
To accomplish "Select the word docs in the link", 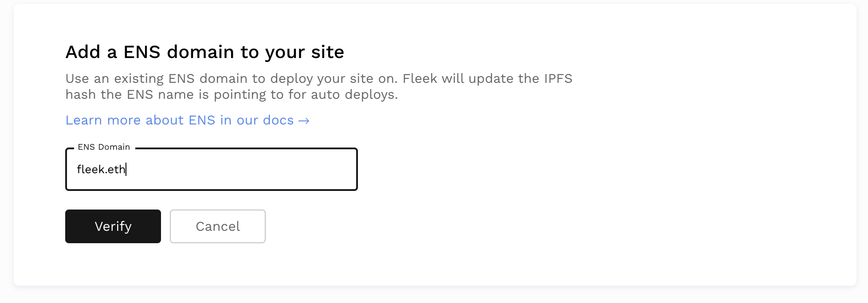I will 278,120.
